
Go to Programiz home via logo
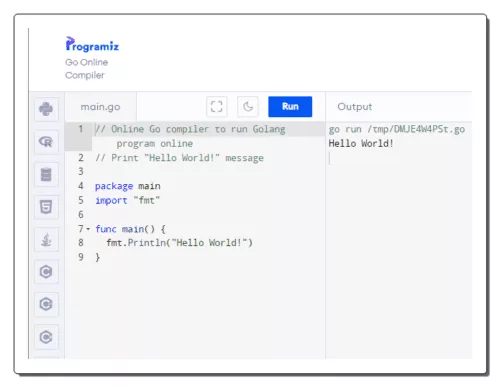tap(92, 44)
